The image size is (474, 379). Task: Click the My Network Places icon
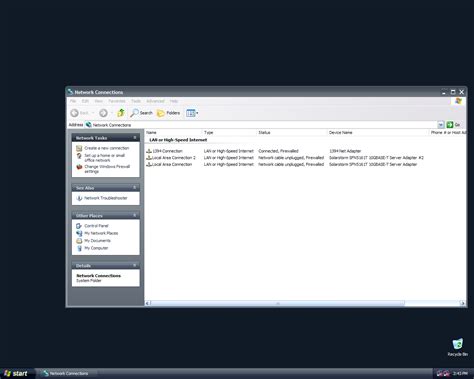(79, 233)
